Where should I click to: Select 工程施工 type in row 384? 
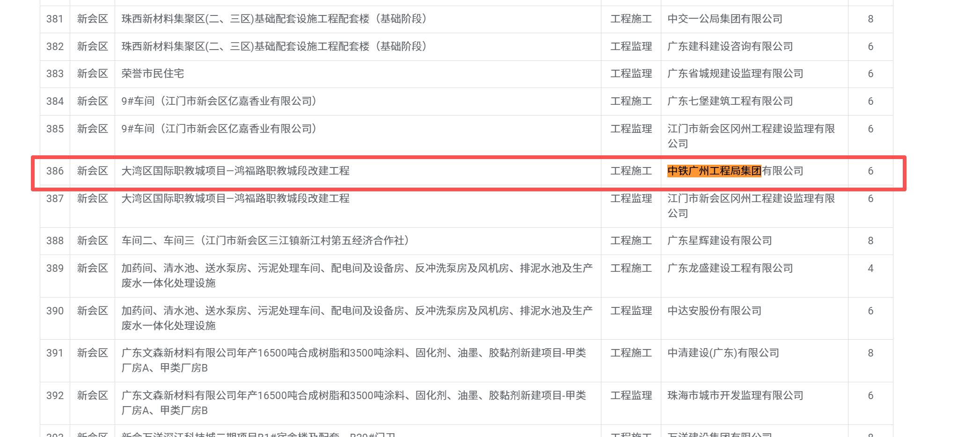pos(631,102)
